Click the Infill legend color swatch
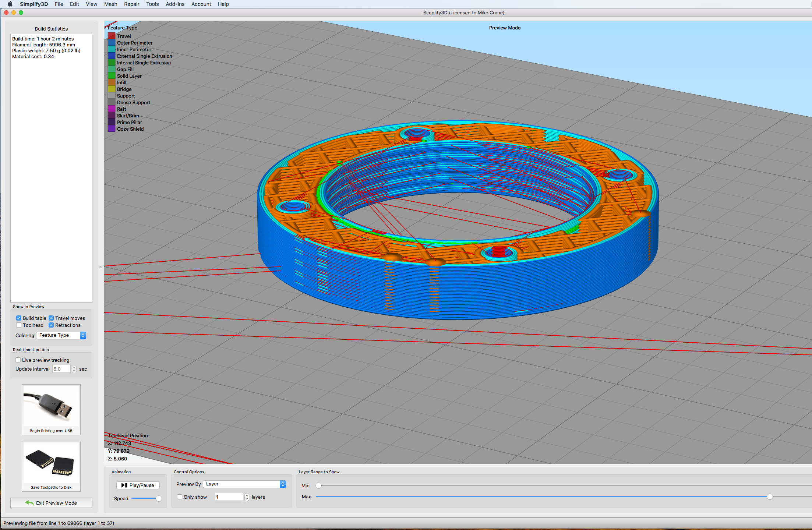 [112, 82]
